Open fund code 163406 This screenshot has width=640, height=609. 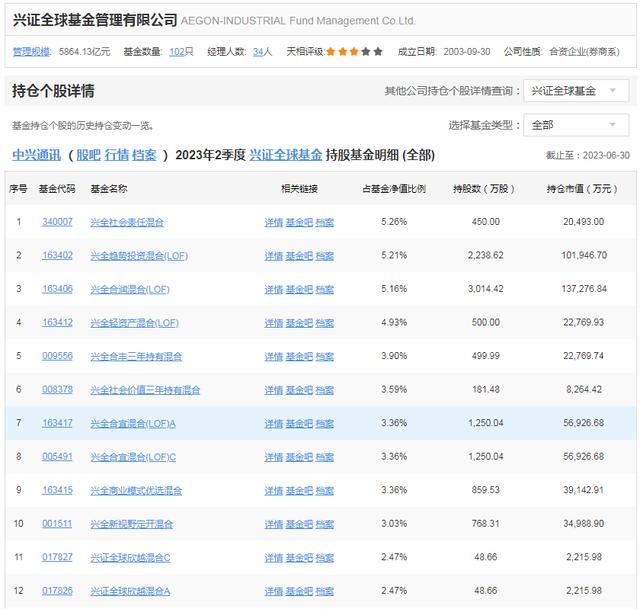[57, 289]
